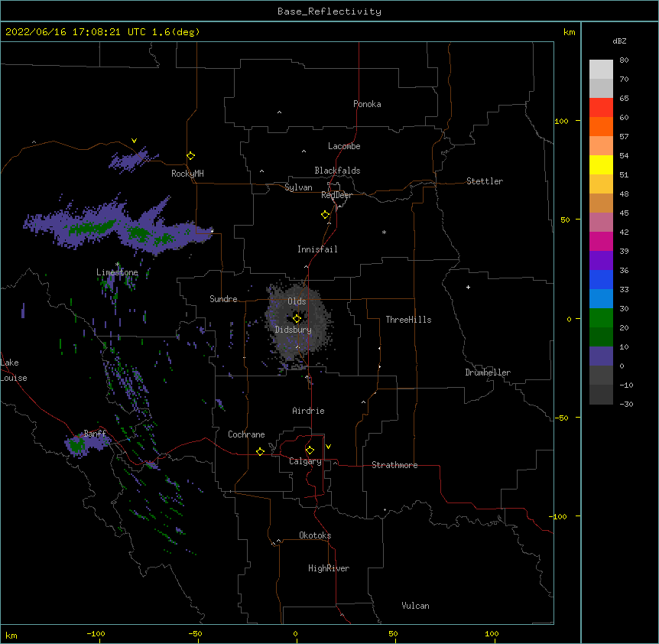Select the violet 36-39 dBZ legend swatch
This screenshot has width=659, height=644.
pyautogui.click(x=601, y=261)
